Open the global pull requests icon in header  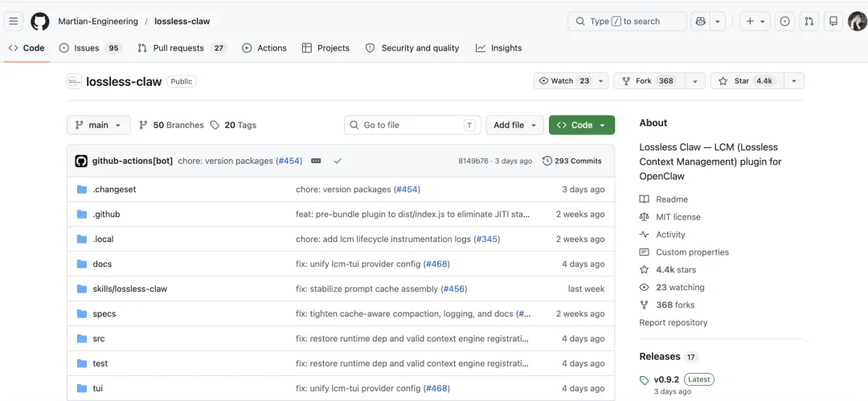(809, 21)
